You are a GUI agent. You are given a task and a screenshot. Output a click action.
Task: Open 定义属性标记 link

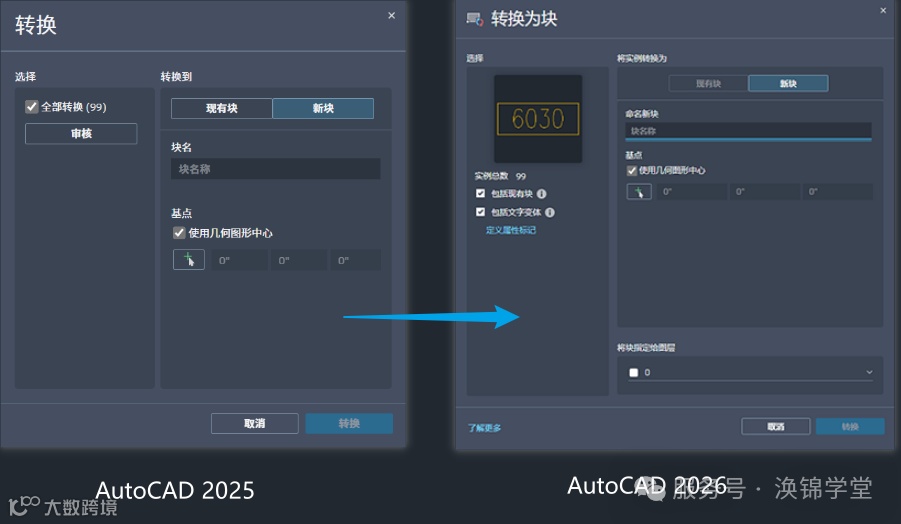pos(511,230)
